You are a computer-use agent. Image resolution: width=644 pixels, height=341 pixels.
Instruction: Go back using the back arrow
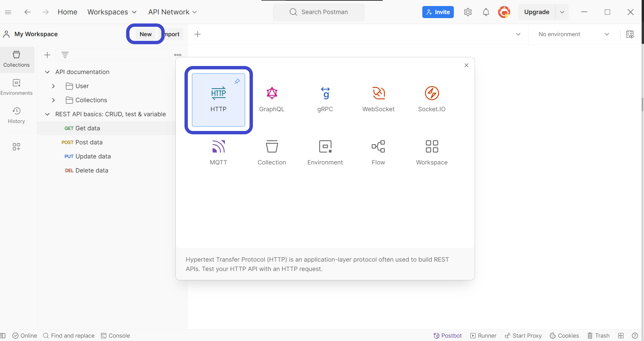click(x=28, y=12)
